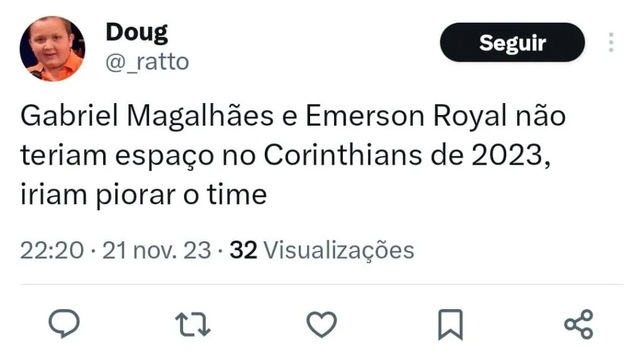Toggle the bookmark icon for this tweet
The height and width of the screenshot is (355, 644).
point(450,324)
